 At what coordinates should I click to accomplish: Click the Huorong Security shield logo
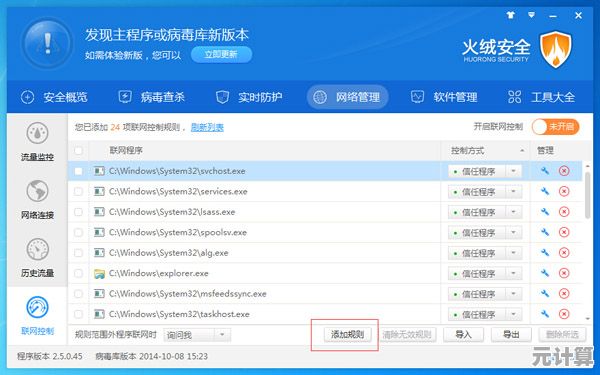tap(556, 49)
